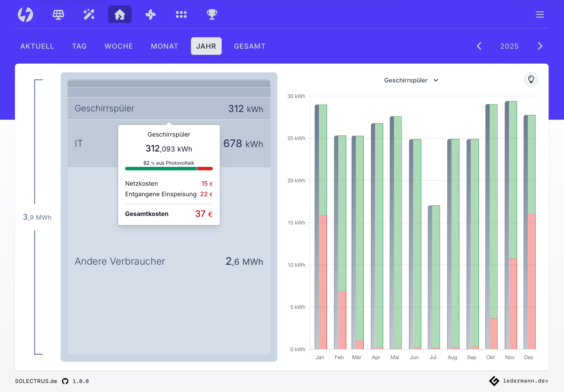Image resolution: width=564 pixels, height=392 pixels.
Task: Switch to the MONAT tab
Action: coord(164,46)
